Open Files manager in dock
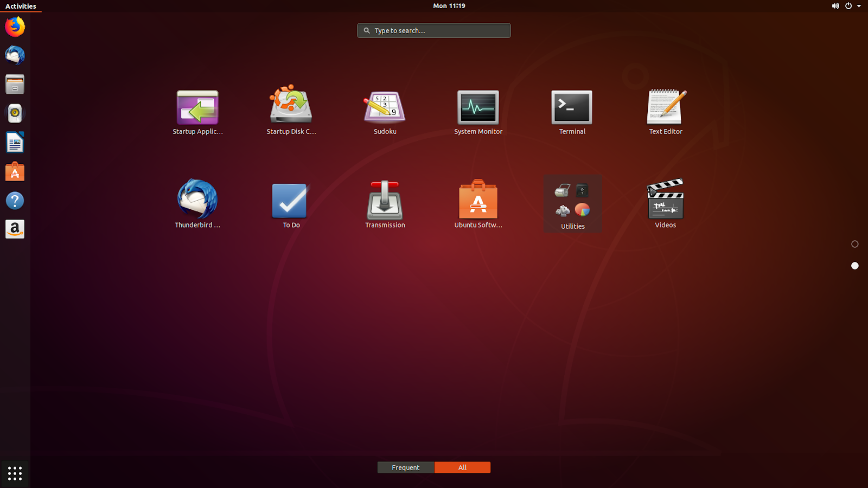 (x=15, y=85)
